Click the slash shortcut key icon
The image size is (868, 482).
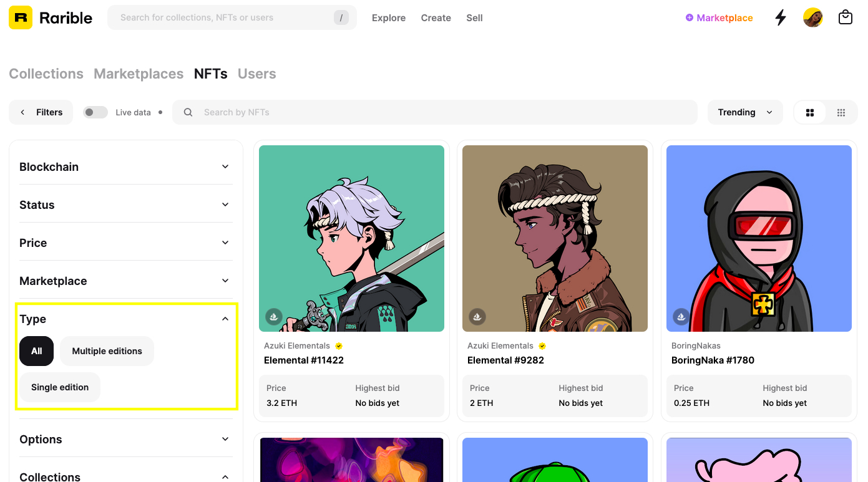pos(341,17)
